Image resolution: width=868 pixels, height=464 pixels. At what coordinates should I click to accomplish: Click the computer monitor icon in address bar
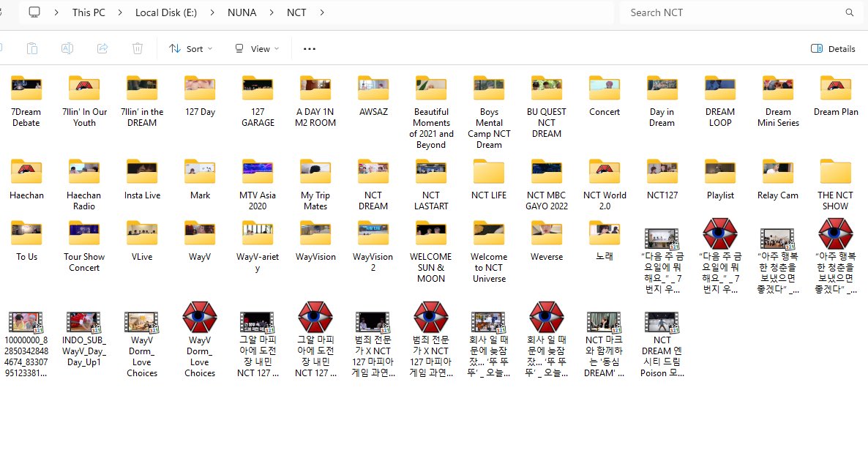pos(34,12)
